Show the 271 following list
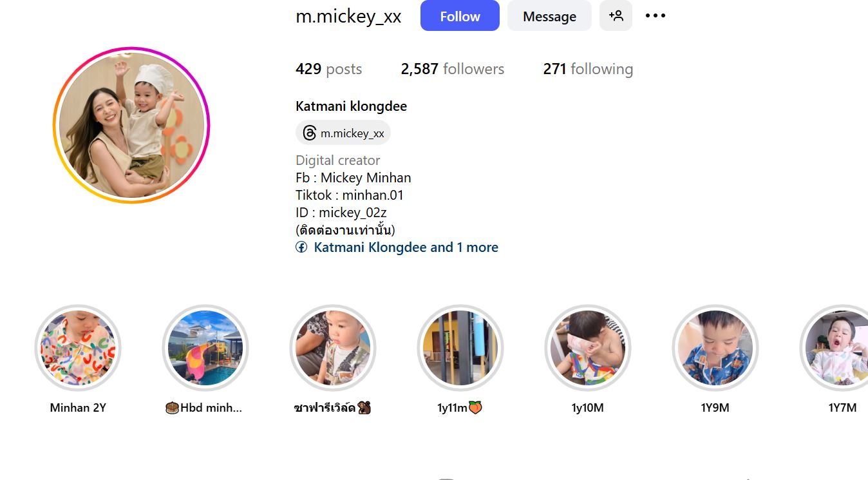Viewport: 868px width, 480px height. pos(588,69)
